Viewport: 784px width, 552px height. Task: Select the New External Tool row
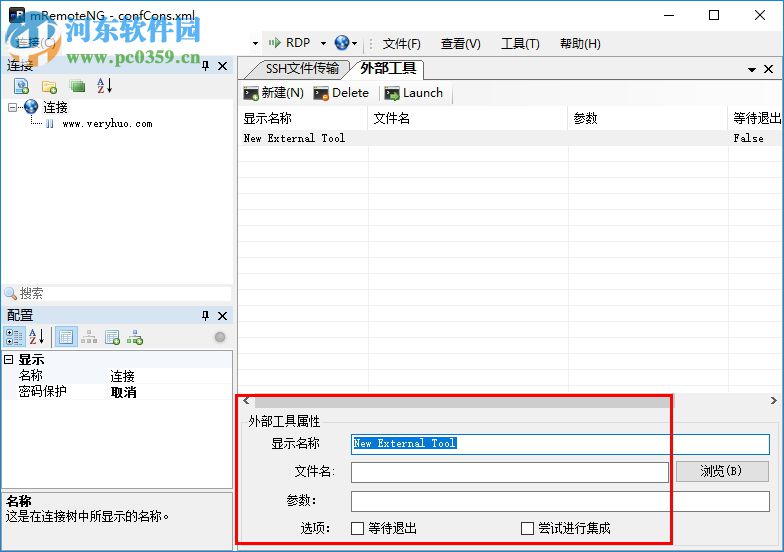pyautogui.click(x=510, y=138)
